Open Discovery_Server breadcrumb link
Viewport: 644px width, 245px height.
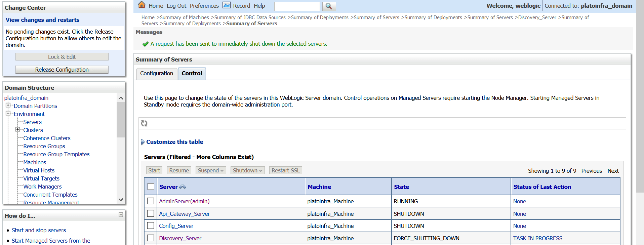(x=537, y=17)
